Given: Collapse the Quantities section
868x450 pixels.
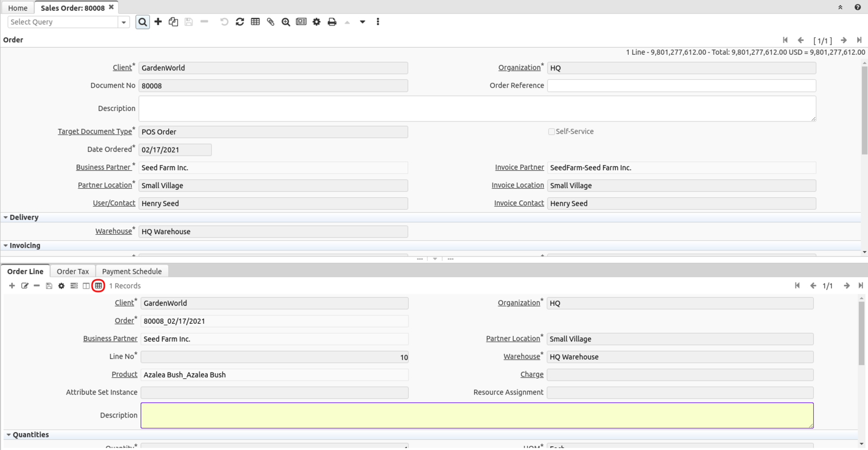Looking at the screenshot, I should coord(9,435).
